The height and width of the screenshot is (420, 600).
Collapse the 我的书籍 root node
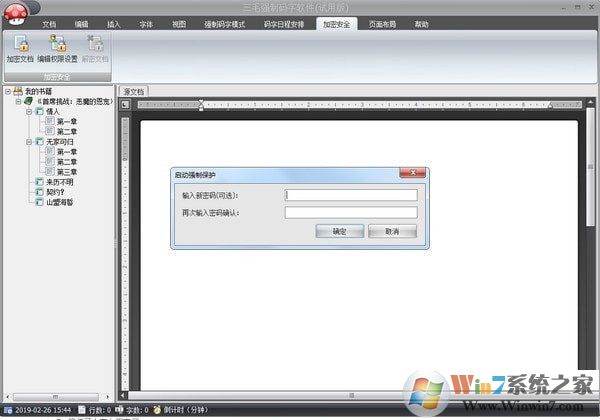click(8, 91)
